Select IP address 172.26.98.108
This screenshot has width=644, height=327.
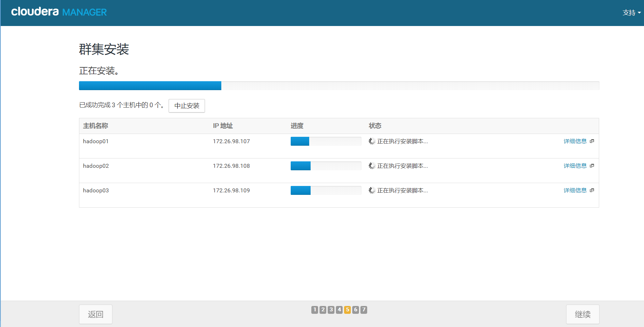(231, 166)
